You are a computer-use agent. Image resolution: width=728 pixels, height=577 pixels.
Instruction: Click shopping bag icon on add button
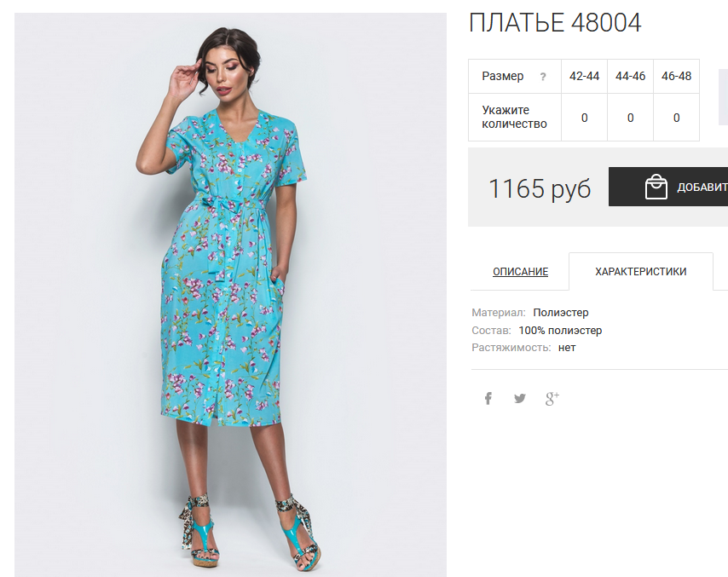(x=656, y=187)
